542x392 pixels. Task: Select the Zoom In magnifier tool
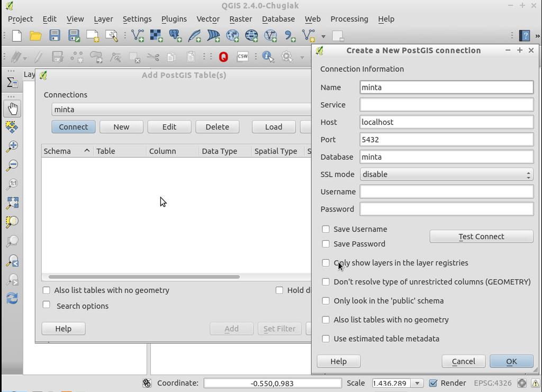click(12, 146)
